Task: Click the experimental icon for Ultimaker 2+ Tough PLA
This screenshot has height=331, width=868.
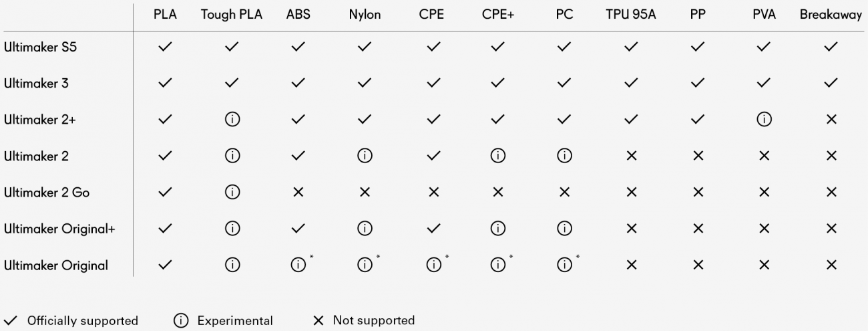Action: click(232, 120)
